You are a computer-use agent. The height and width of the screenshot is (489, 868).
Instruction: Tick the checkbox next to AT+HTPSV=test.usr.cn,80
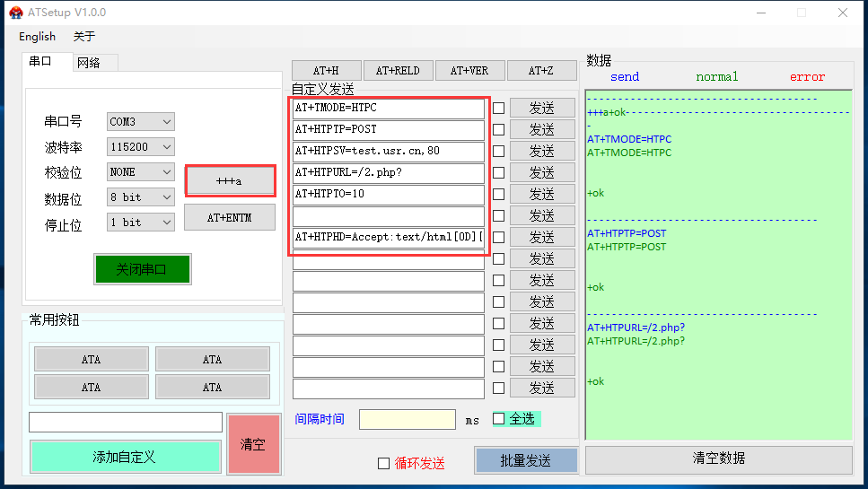pos(498,152)
